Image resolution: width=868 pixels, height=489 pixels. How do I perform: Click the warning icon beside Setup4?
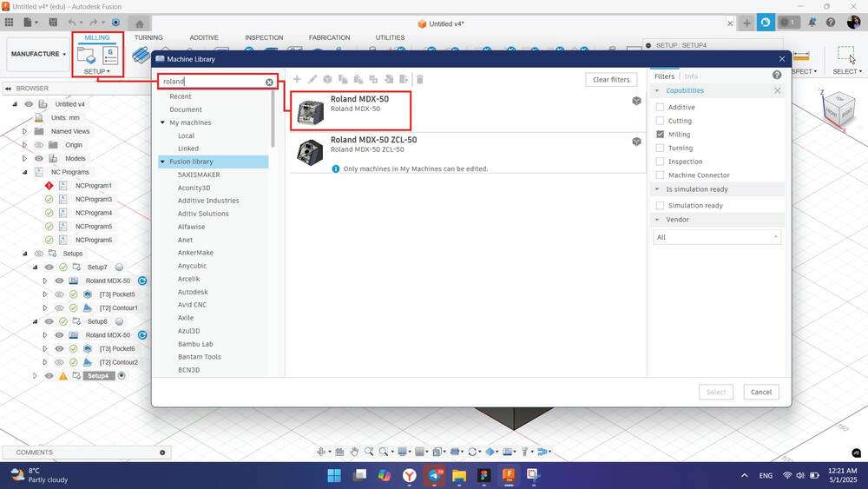pos(63,376)
